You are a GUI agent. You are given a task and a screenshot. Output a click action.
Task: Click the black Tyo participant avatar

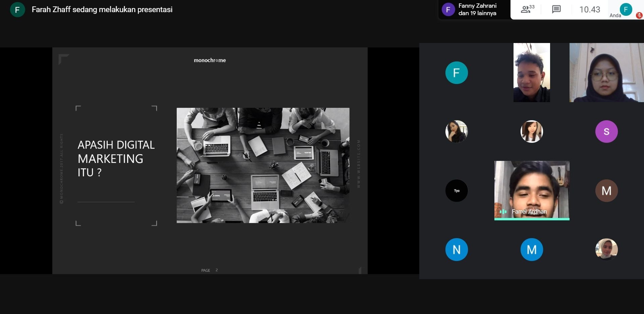(456, 191)
